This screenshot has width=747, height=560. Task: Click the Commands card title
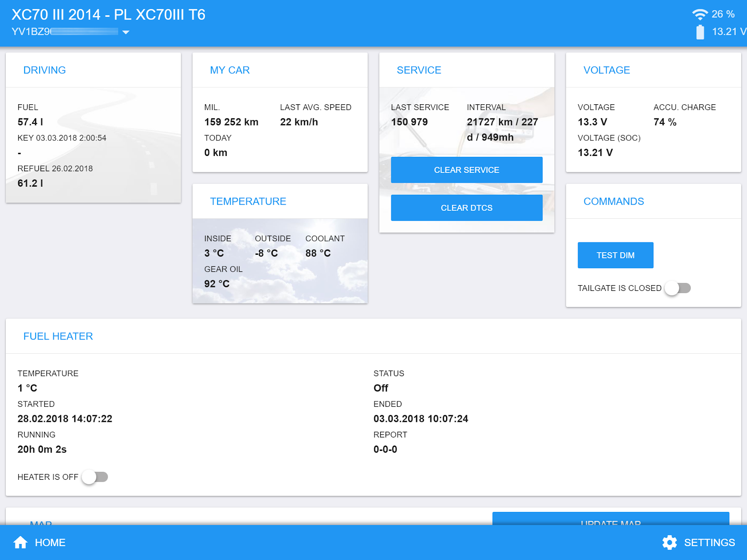[x=613, y=201]
